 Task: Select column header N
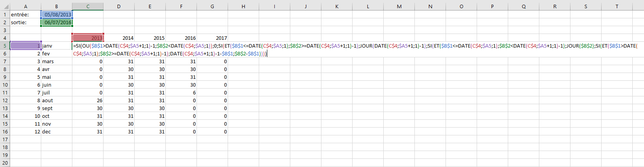[430, 6]
